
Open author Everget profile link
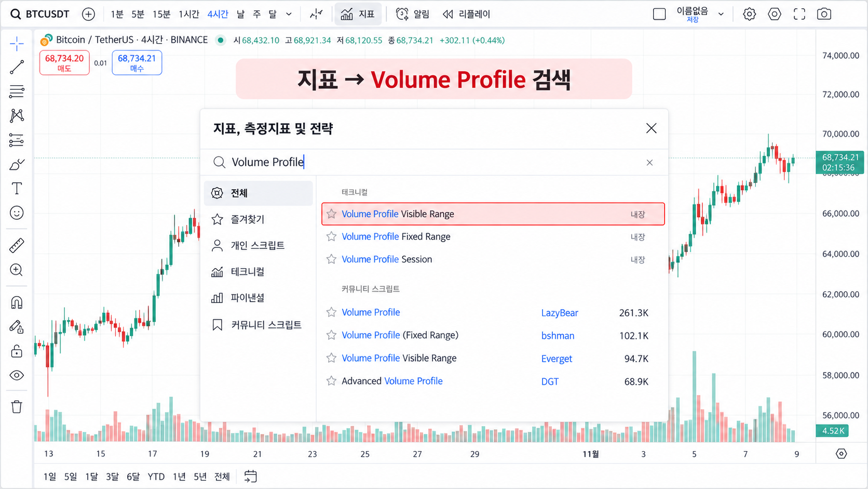click(x=557, y=359)
